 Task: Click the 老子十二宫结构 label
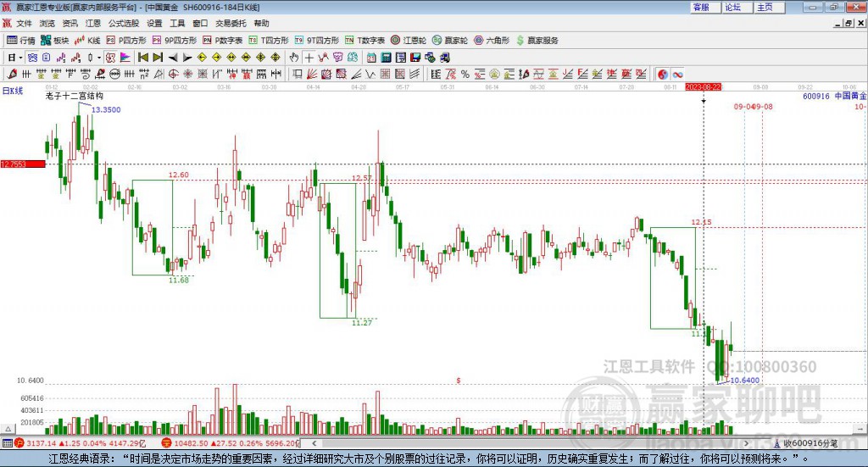pos(75,96)
